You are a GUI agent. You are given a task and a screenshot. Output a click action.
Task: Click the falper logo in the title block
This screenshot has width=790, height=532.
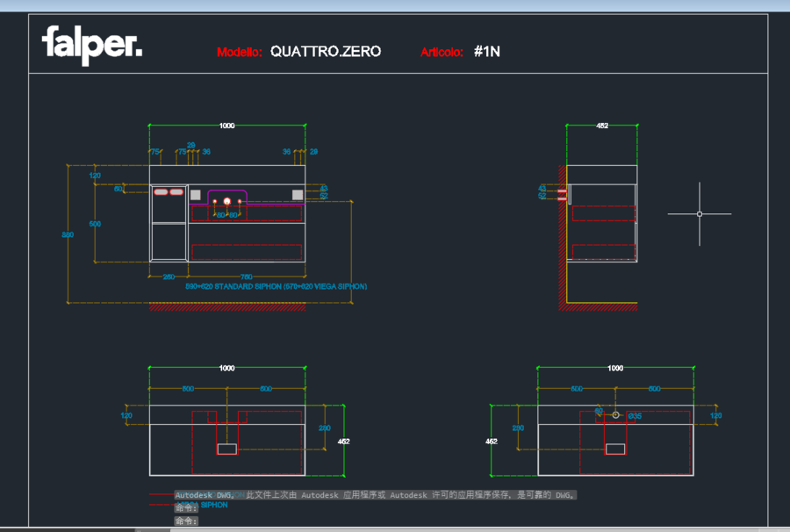[x=92, y=46]
